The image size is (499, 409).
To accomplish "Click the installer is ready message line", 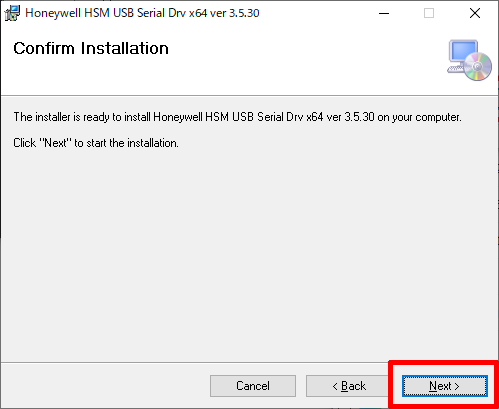I will click(237, 117).
